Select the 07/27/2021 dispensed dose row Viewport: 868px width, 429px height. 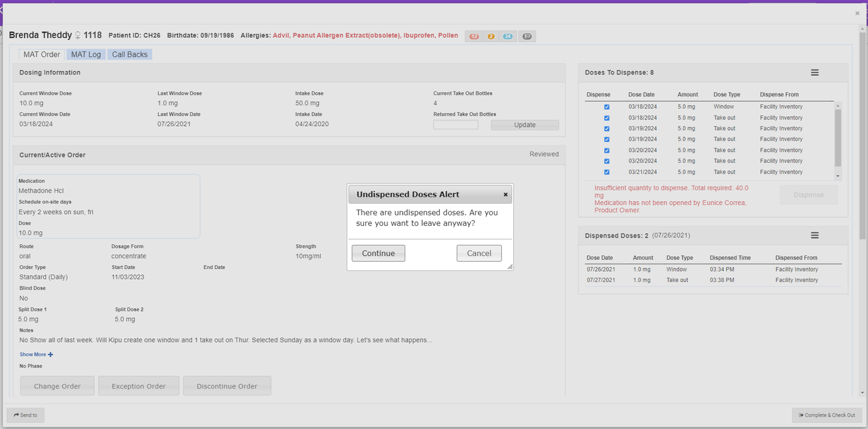pyautogui.click(x=713, y=280)
